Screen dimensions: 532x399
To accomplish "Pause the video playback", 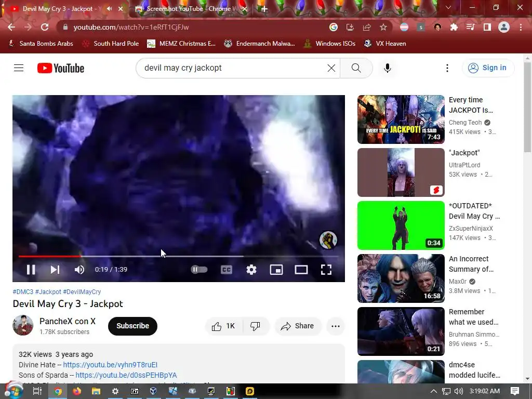I will (31, 270).
